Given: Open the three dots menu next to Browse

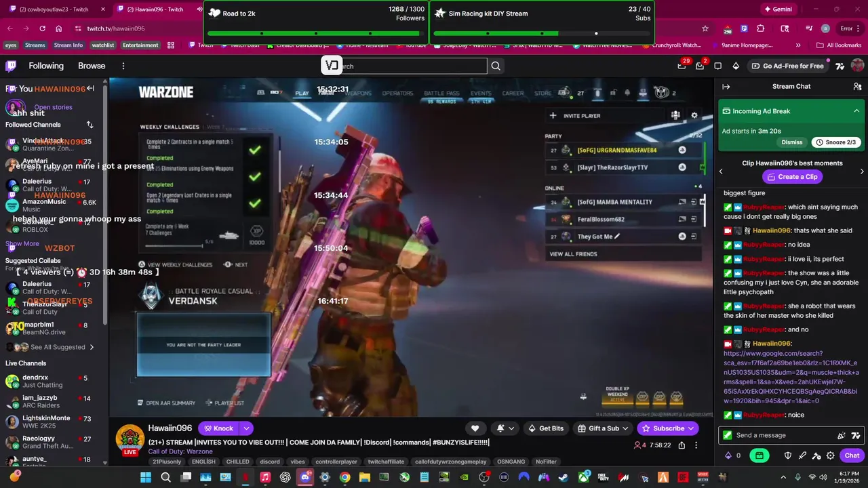Looking at the screenshot, I should click(123, 66).
